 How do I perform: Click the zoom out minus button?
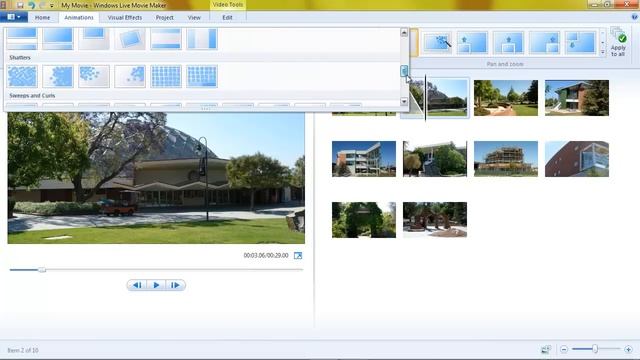(x=564, y=349)
